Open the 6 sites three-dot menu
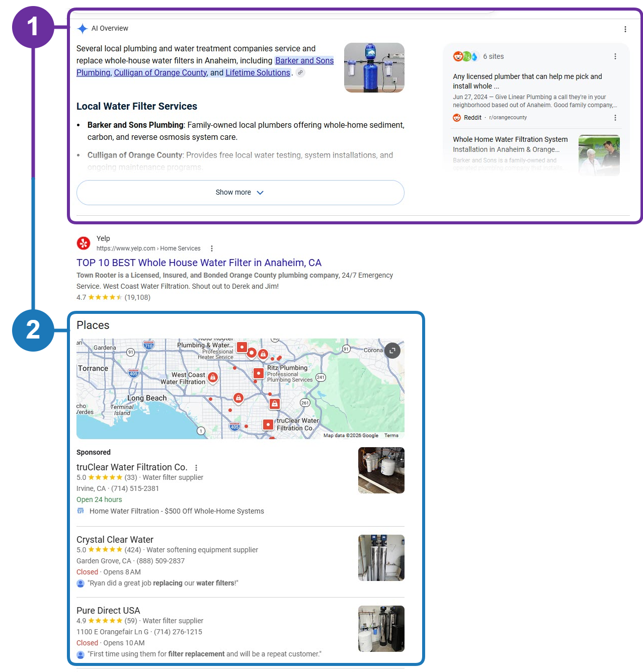The image size is (643, 672). click(615, 56)
